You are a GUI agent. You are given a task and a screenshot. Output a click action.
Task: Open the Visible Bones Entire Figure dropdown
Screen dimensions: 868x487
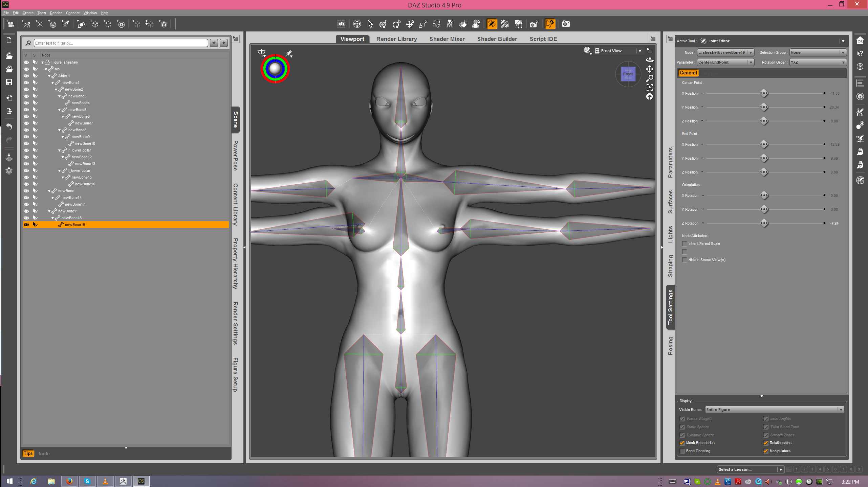pos(774,410)
